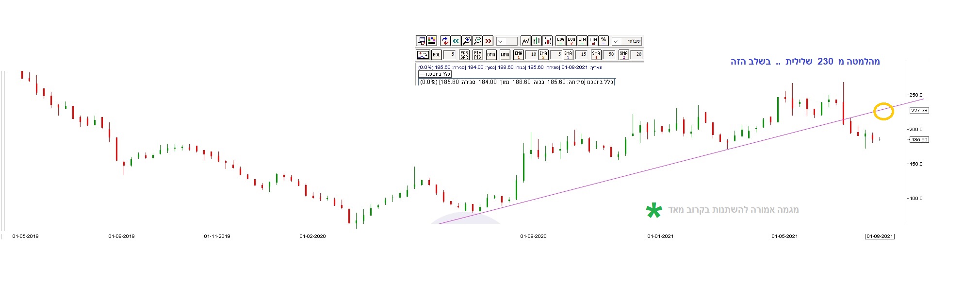This screenshot has width=980, height=303.
Task: Edit the EMA 3 period field showing 15
Action: (581, 55)
